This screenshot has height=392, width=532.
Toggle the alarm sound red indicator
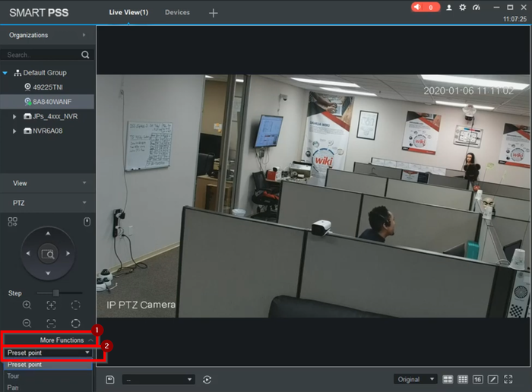point(426,7)
